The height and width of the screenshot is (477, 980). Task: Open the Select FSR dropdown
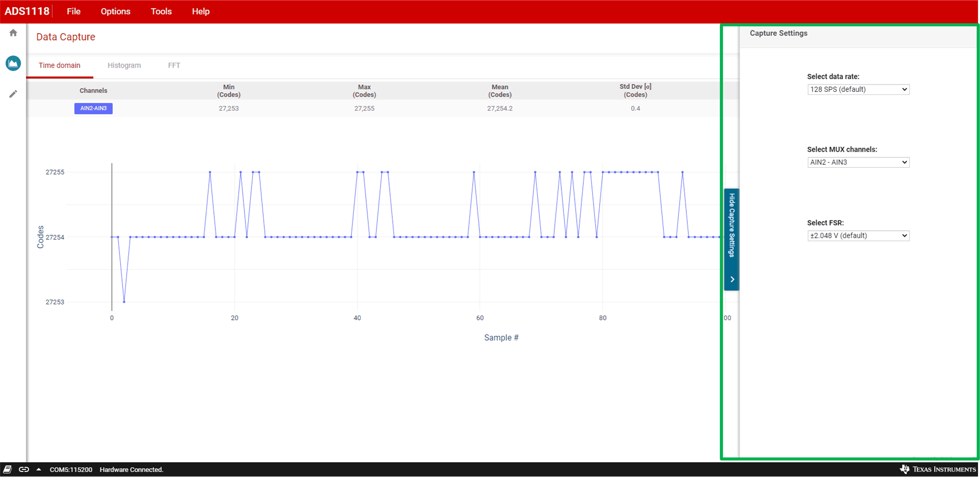(x=858, y=236)
